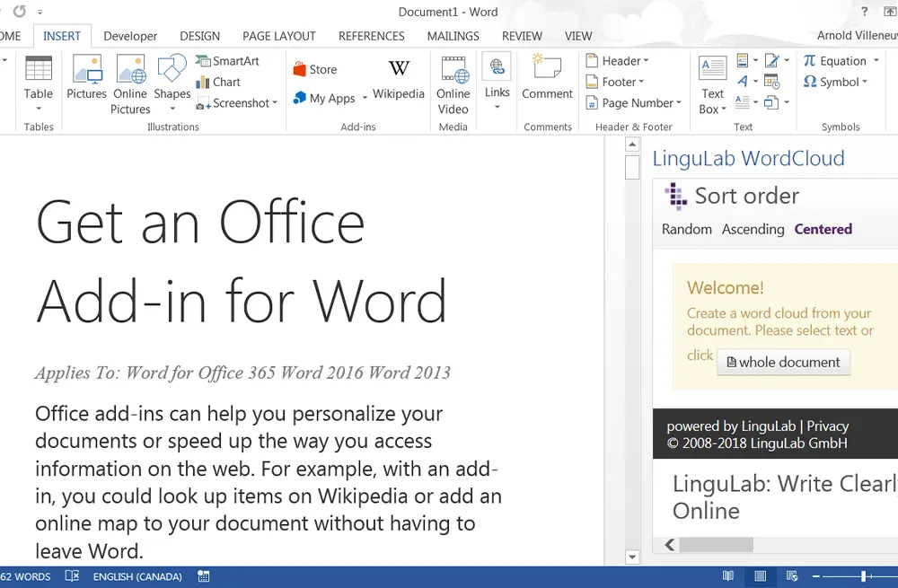This screenshot has width=898, height=588.
Task: Click the Drop Cap icon
Action: point(743,102)
